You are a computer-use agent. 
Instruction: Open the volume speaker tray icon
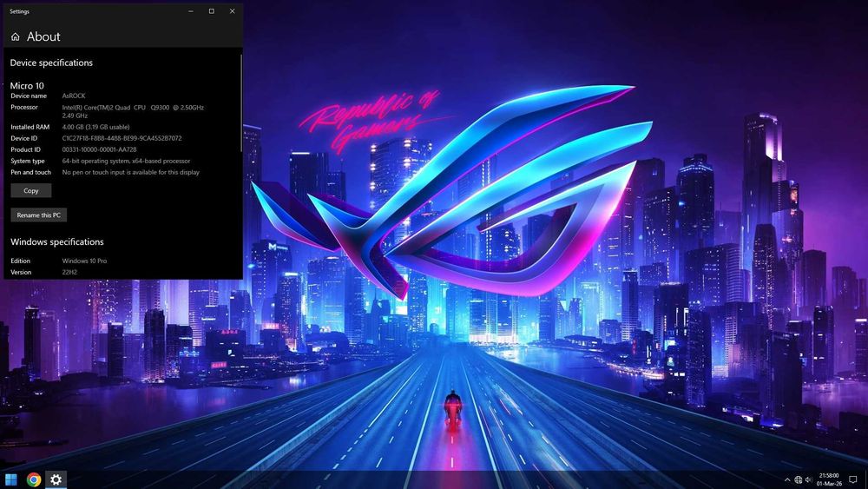[x=808, y=479]
